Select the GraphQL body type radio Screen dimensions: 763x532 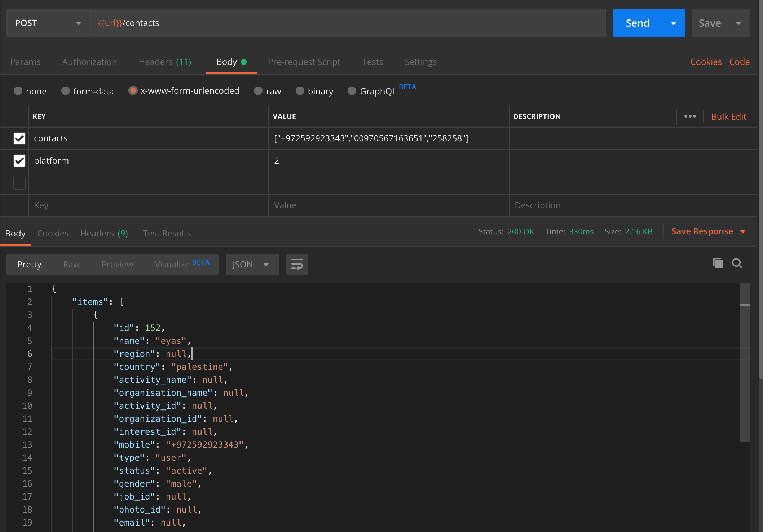(352, 91)
